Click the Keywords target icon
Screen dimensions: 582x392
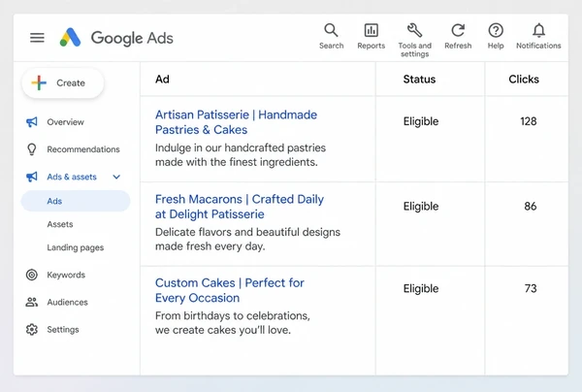tap(32, 275)
